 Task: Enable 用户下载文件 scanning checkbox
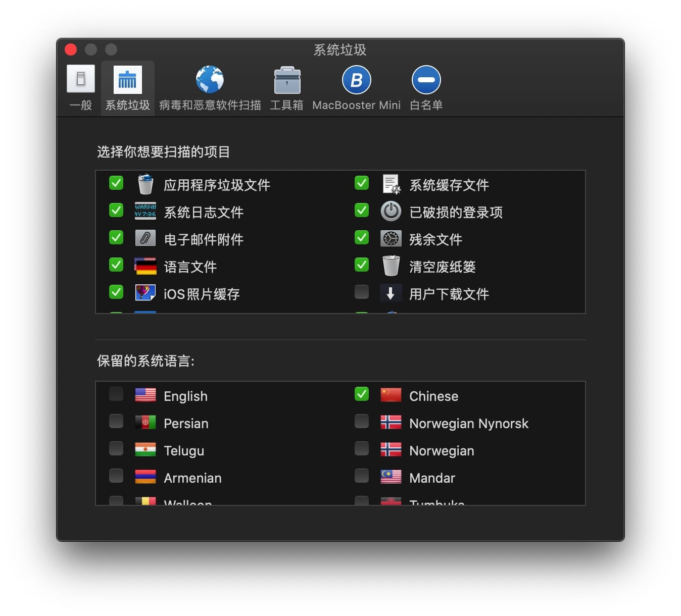click(362, 292)
